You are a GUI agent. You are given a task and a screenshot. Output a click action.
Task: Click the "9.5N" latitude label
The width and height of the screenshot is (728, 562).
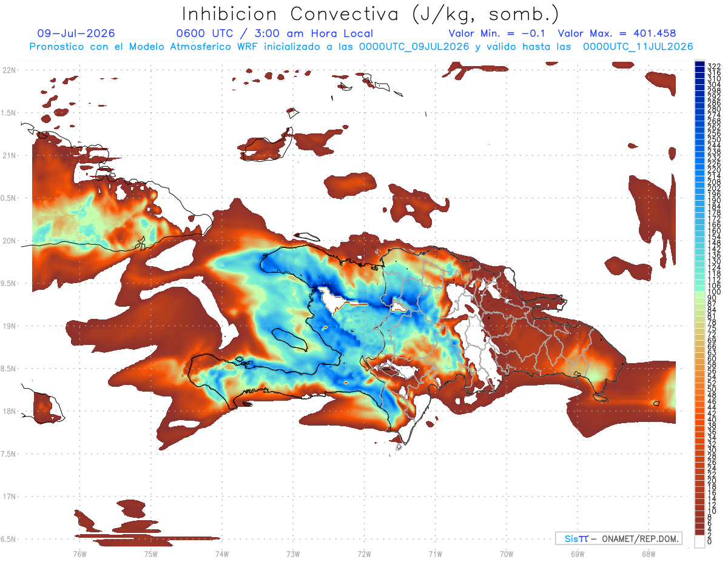point(9,283)
